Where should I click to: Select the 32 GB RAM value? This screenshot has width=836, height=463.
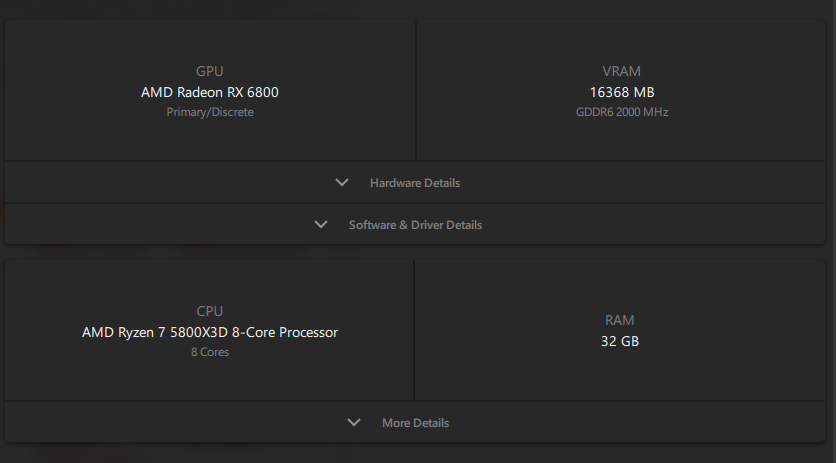[x=620, y=341]
